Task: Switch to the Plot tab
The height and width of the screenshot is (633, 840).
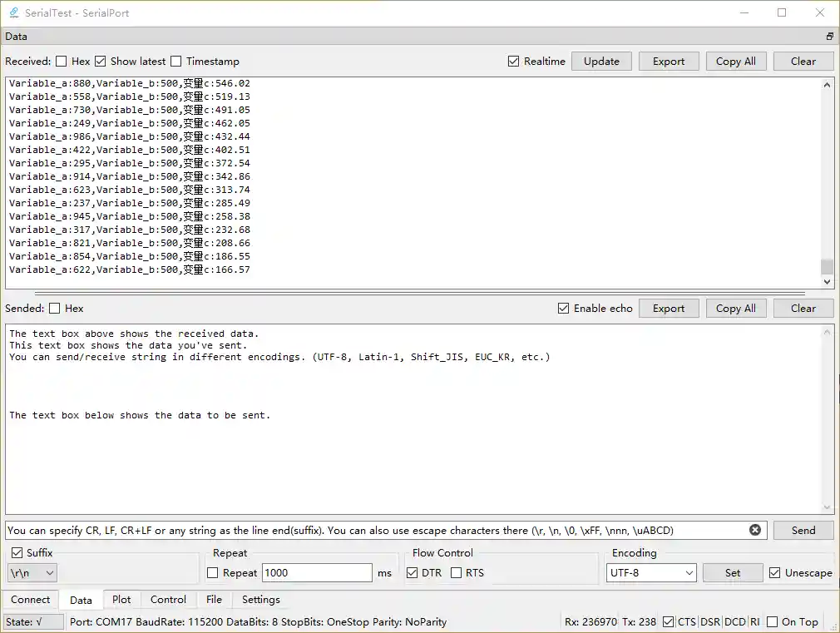Action: point(121,599)
